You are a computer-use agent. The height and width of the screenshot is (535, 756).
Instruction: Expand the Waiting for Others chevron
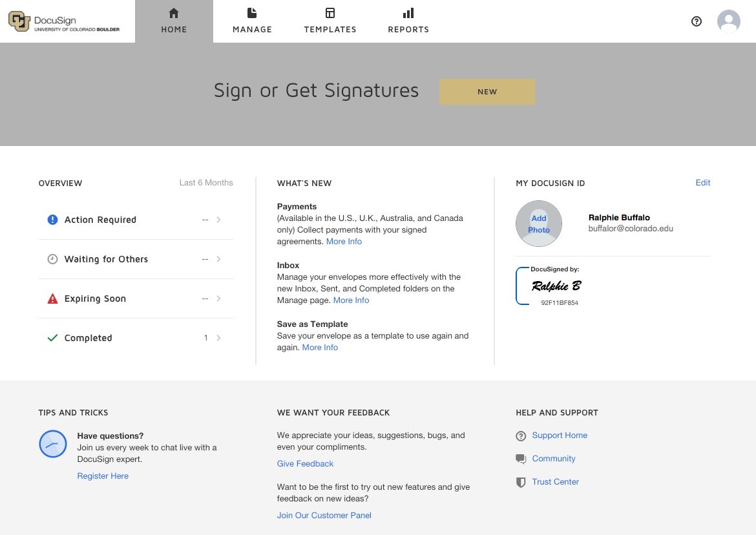point(218,259)
